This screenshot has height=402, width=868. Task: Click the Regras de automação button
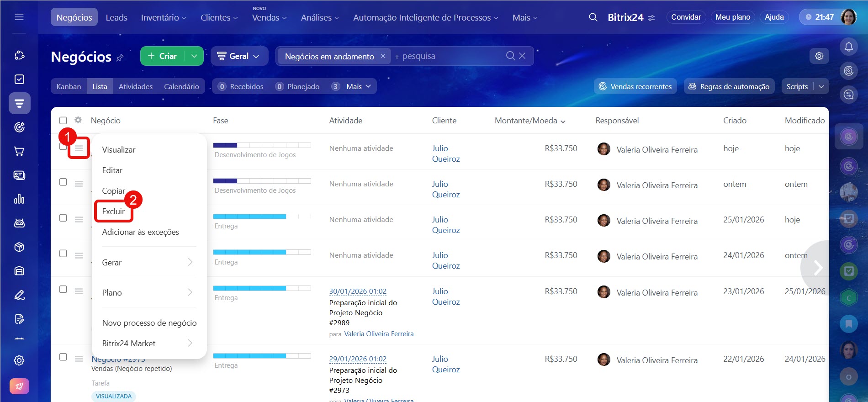(729, 87)
